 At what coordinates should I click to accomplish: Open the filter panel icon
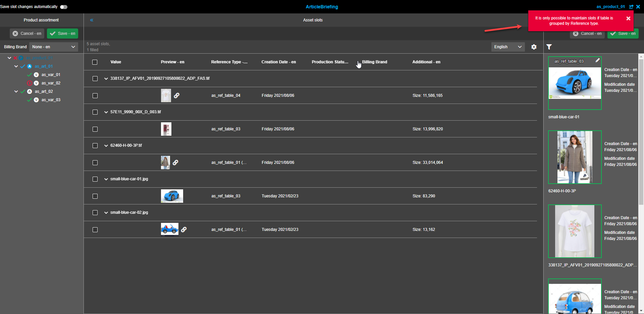pos(549,47)
